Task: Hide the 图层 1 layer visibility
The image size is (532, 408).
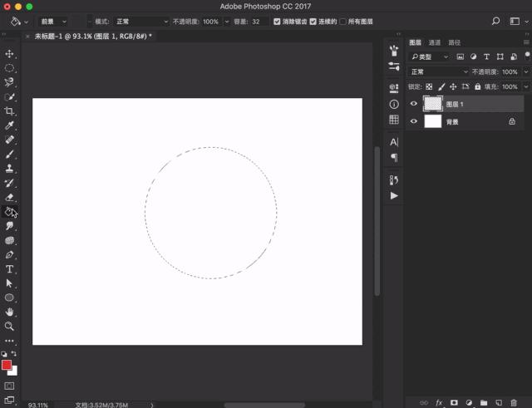Action: pos(414,104)
